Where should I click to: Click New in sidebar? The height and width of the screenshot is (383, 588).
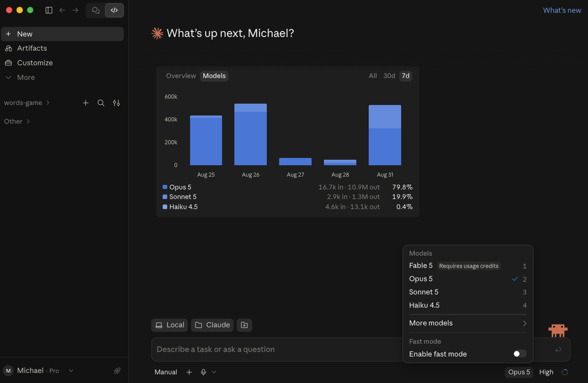(62, 34)
